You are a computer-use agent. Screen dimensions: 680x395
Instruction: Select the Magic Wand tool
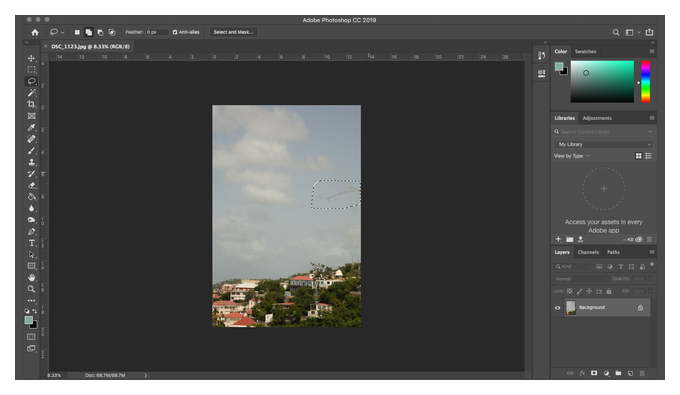[32, 93]
